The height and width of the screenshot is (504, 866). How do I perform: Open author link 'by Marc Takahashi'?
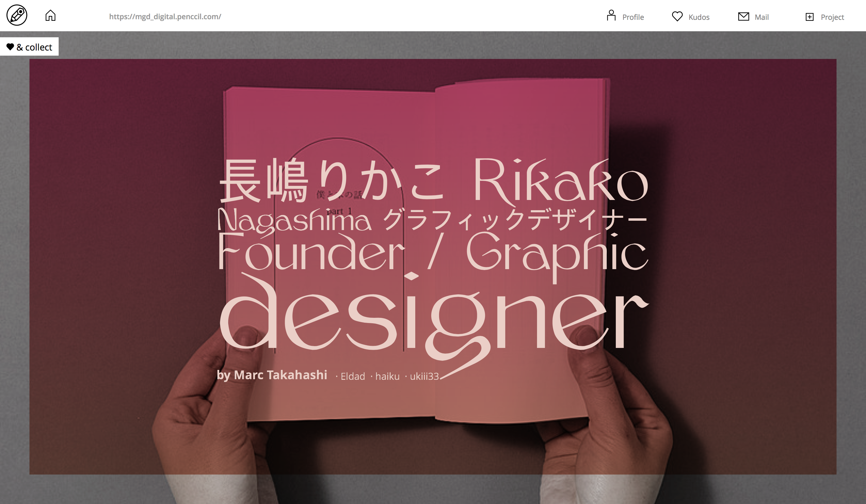pos(272,375)
